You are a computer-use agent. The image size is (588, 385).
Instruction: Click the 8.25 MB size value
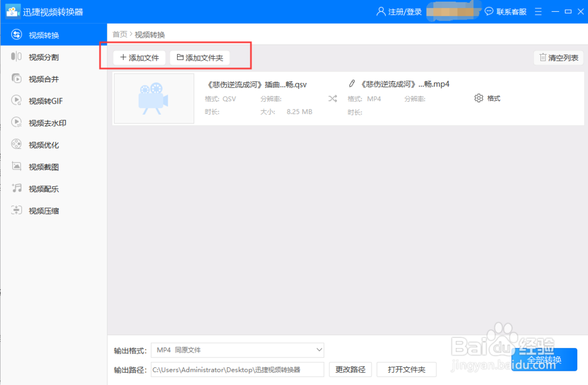point(299,112)
